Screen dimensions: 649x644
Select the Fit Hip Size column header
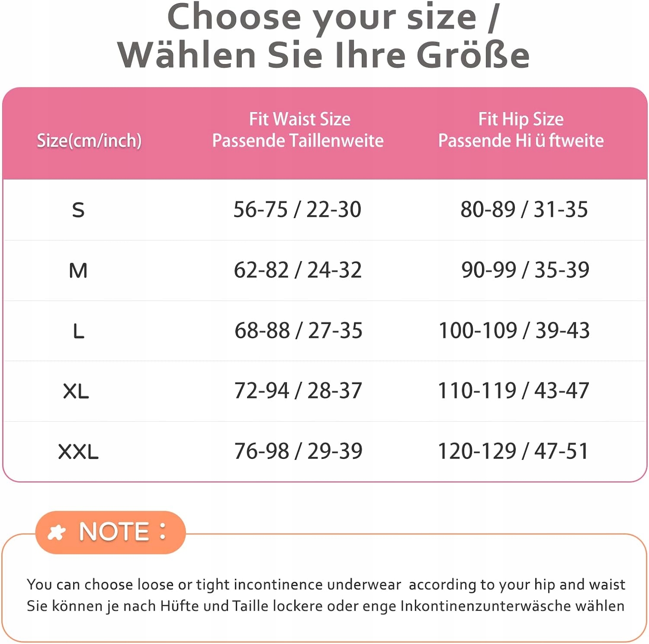(520, 130)
